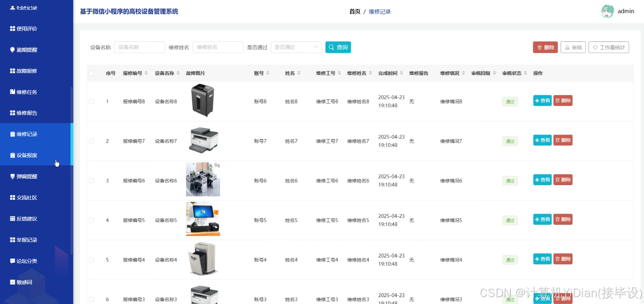View the shredder photo thumbnail in row 1
This screenshot has height=304, width=644.
pos(203,100)
